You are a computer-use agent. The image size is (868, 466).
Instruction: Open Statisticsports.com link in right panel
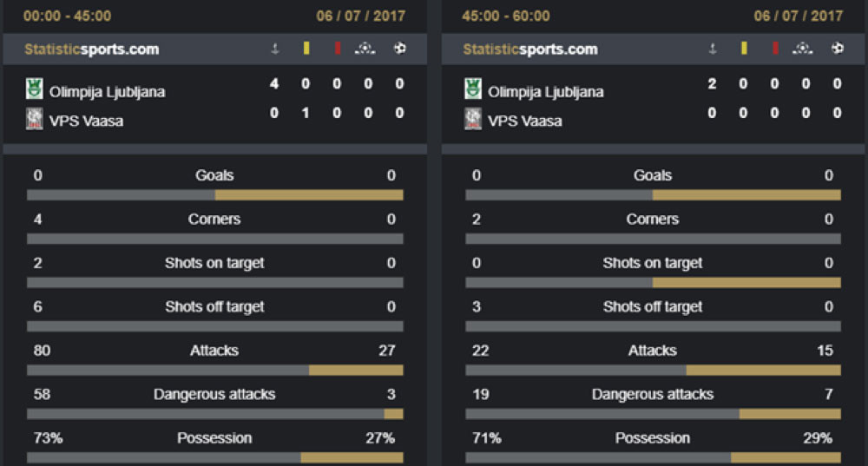tap(529, 49)
